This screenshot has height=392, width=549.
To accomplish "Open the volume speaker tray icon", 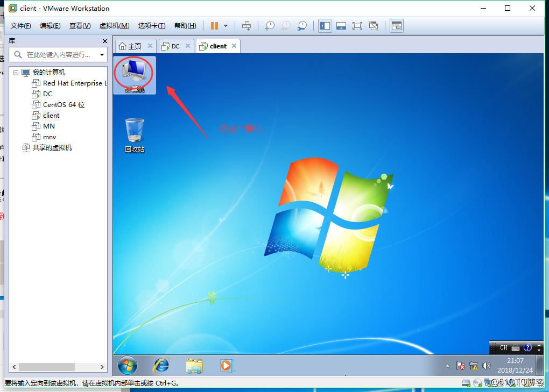I will coord(487,366).
